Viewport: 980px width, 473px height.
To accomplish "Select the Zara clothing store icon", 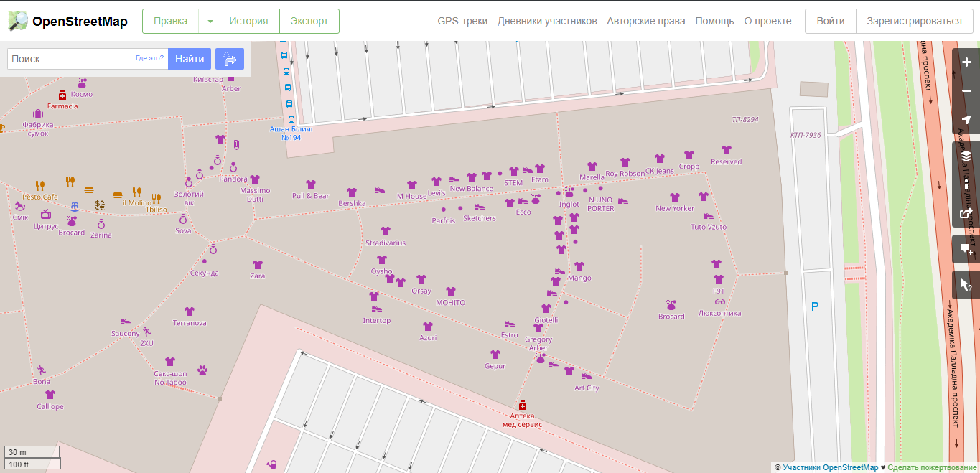I will click(x=258, y=265).
